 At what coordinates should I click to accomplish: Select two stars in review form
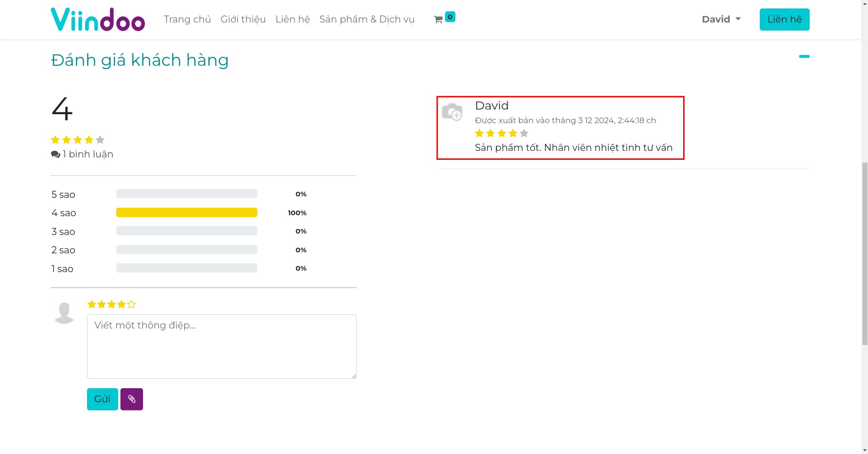(x=102, y=305)
